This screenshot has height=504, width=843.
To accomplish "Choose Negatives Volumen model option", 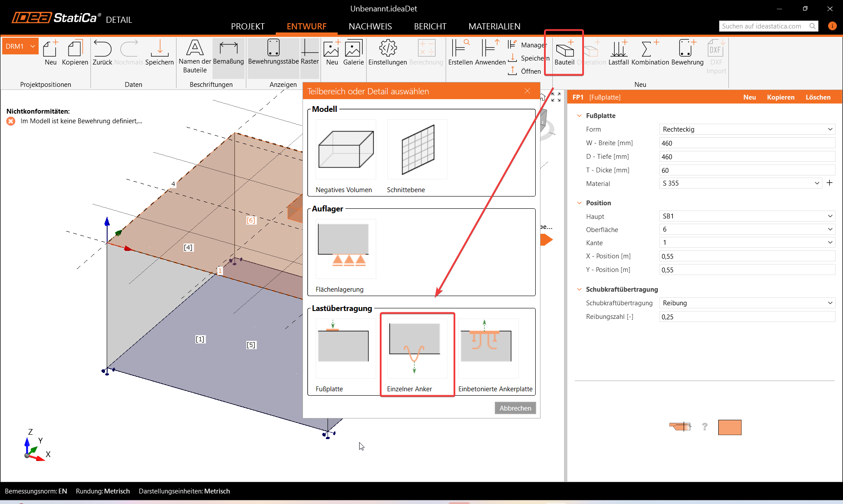I will 346,150.
